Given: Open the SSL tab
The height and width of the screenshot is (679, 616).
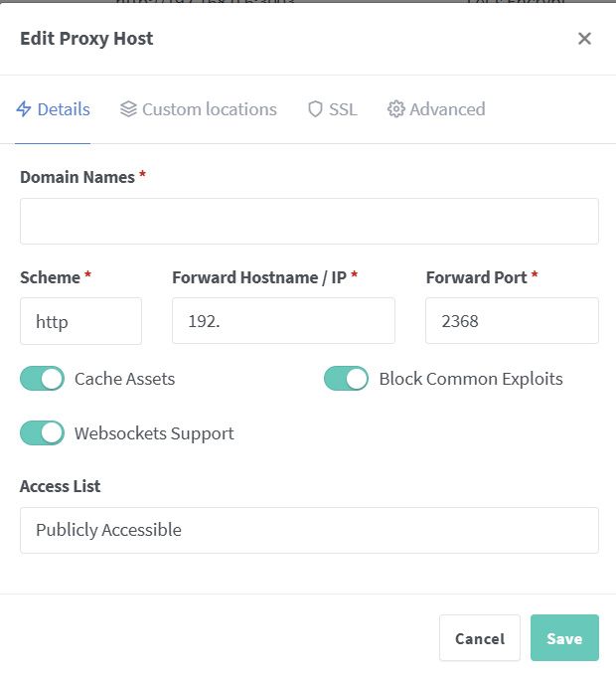Looking at the screenshot, I should click(x=342, y=109).
